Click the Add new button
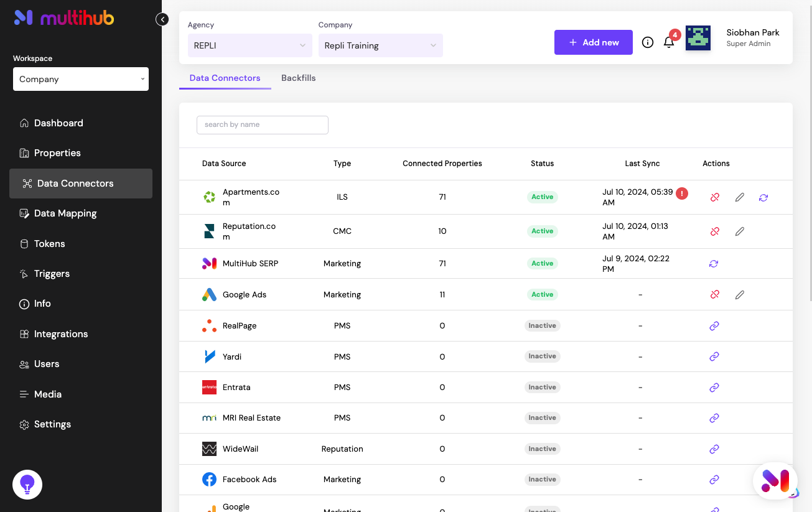 pos(594,42)
